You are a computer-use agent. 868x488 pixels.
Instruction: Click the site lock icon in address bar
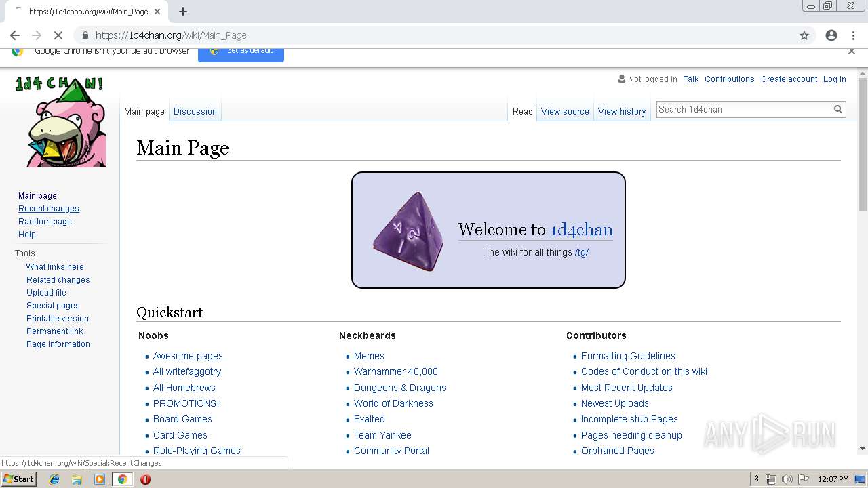(85, 35)
